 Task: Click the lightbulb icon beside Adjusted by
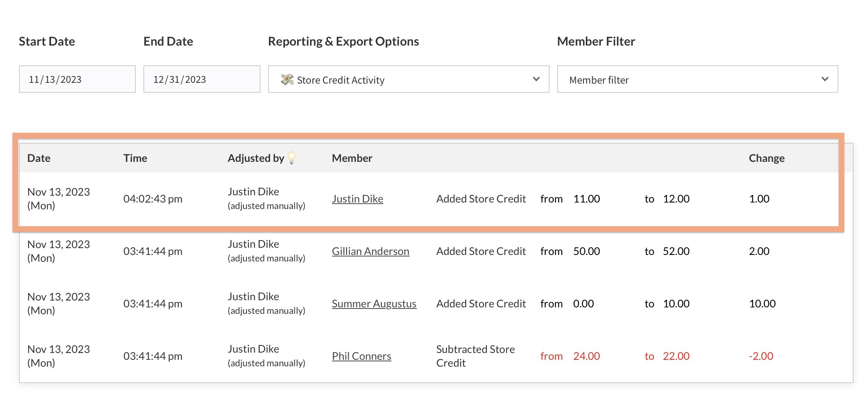pos(292,158)
